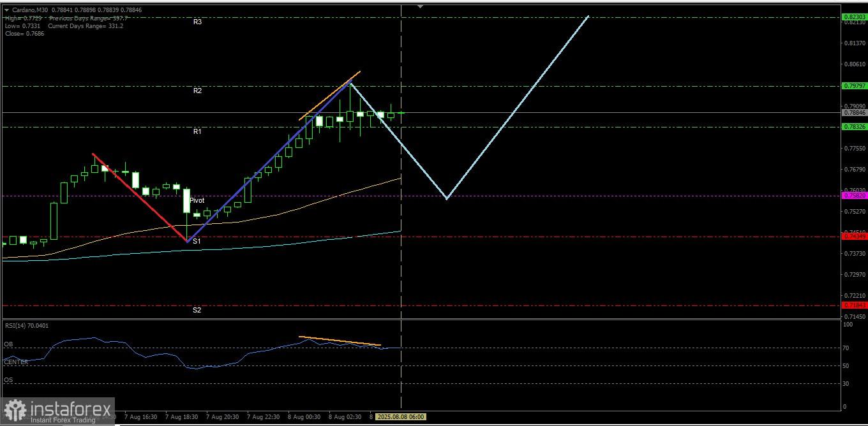Click the 0.72210 value on price scale
Viewport: 868px width, 426px height.
click(x=855, y=296)
